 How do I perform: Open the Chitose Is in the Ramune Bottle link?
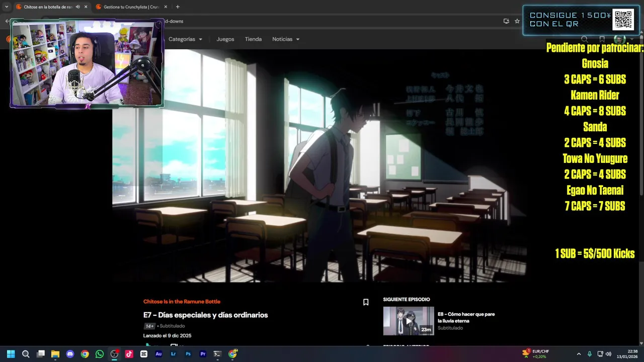(x=182, y=302)
